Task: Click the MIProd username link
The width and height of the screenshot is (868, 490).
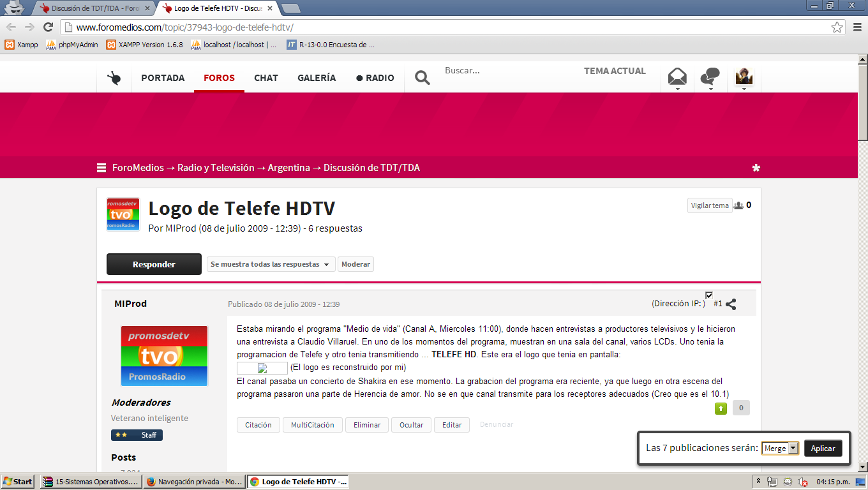Action: point(130,304)
